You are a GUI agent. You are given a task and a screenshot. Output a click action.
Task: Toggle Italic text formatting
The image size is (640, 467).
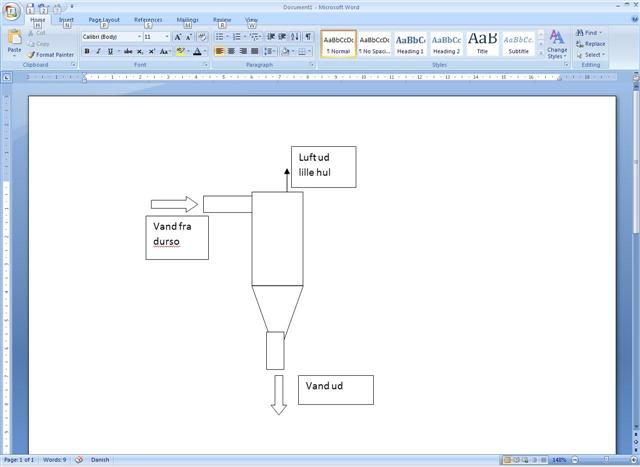coord(98,51)
